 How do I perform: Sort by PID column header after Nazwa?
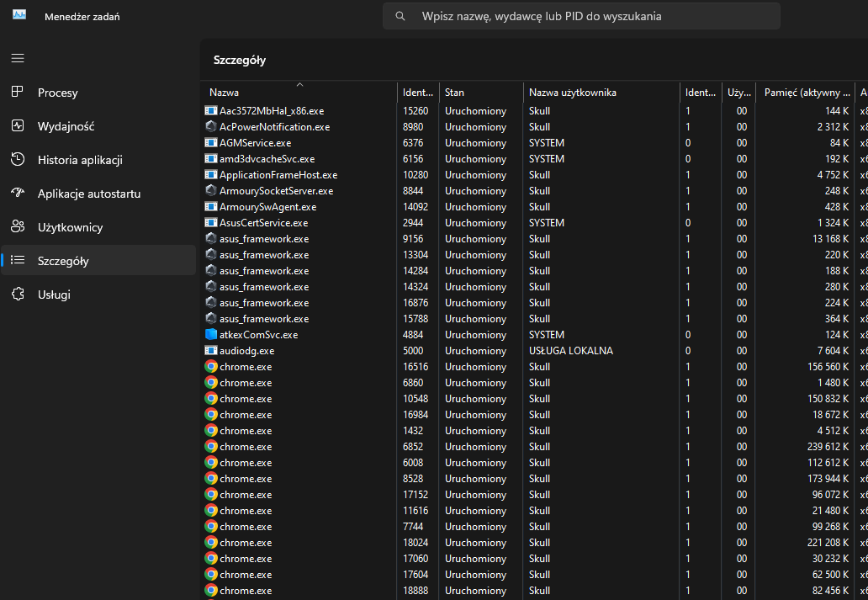pos(418,93)
